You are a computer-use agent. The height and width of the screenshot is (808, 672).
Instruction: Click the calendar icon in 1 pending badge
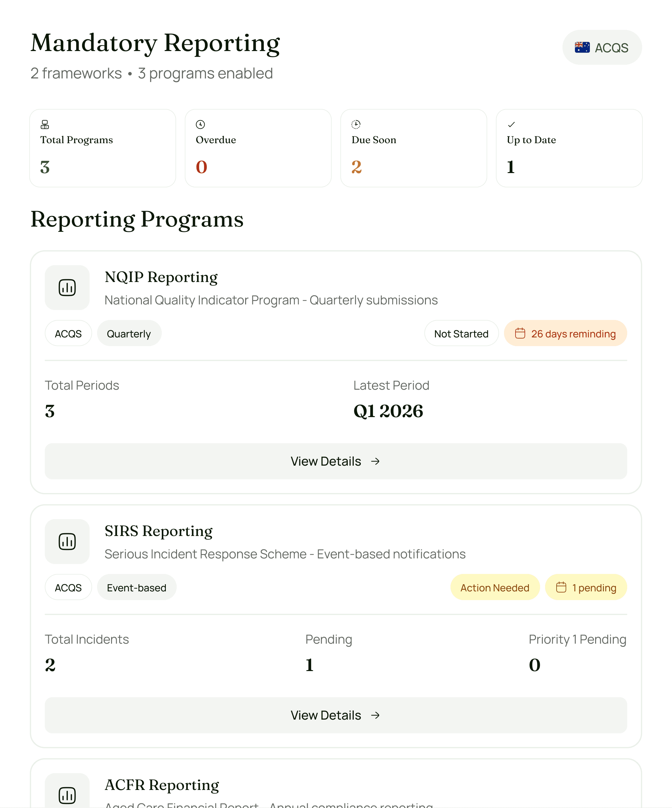pyautogui.click(x=561, y=587)
